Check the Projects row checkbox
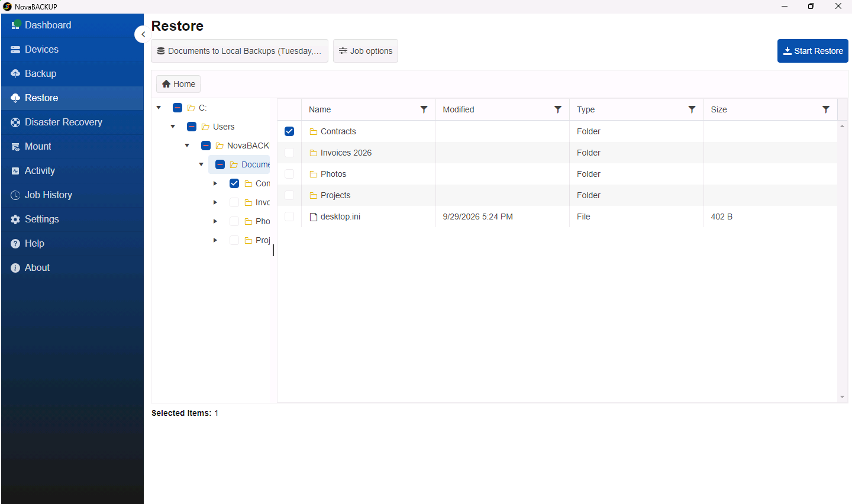The image size is (852, 504). coord(289,195)
